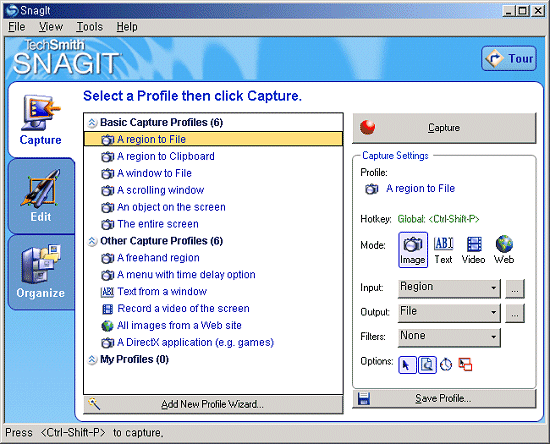Click the Tour button
The height and width of the screenshot is (444, 550).
509,58
